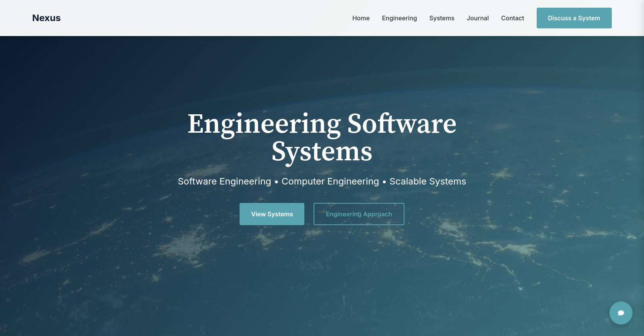Click the Scalable Systems subtitle text
Viewport: 644px width, 336px height.
(427, 181)
